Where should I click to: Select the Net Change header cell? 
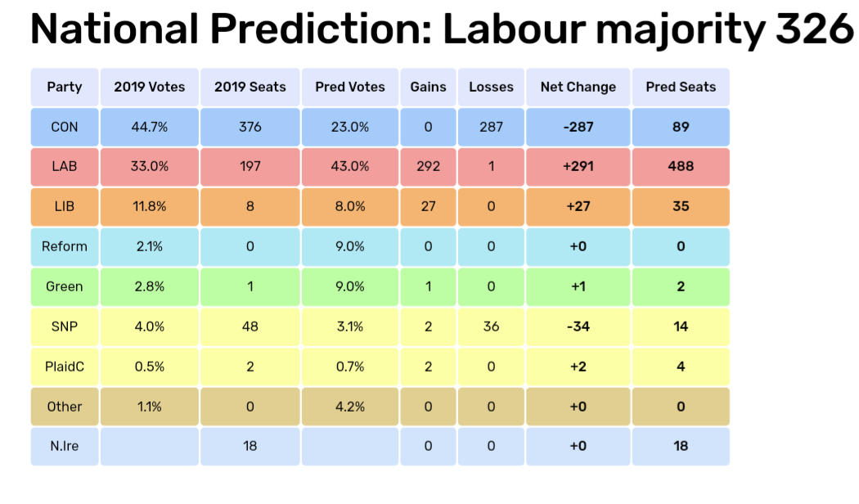pos(578,87)
